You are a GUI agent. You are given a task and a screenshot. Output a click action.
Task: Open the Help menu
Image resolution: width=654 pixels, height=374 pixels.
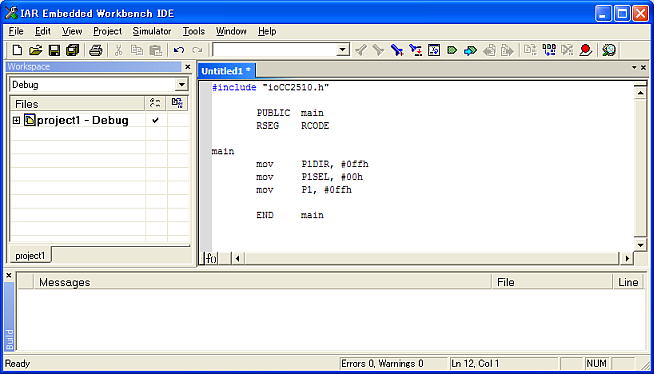click(267, 31)
